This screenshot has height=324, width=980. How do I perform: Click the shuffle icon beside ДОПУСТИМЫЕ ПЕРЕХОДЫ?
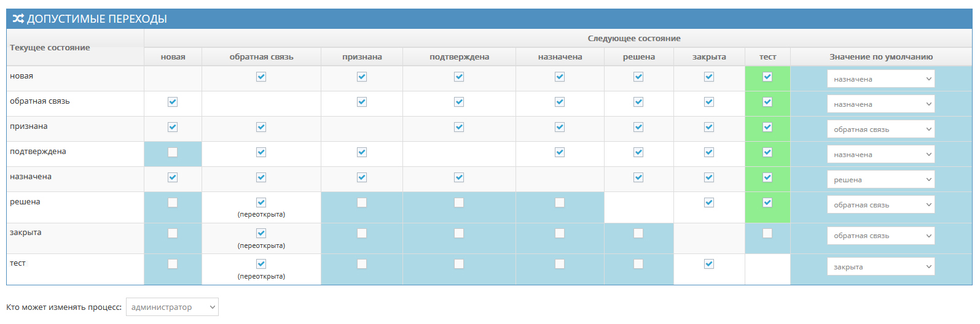click(x=18, y=19)
